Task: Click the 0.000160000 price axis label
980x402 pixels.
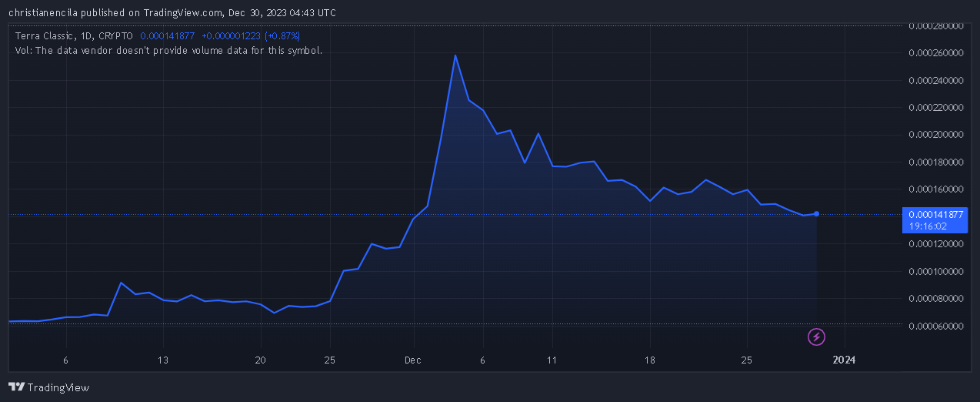Action: [x=935, y=189]
